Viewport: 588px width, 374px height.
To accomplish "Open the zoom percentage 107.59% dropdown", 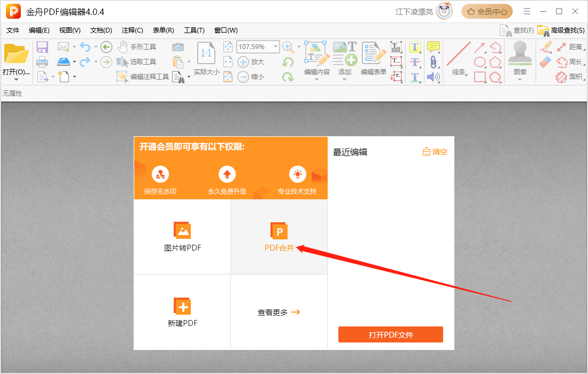I will (x=276, y=46).
